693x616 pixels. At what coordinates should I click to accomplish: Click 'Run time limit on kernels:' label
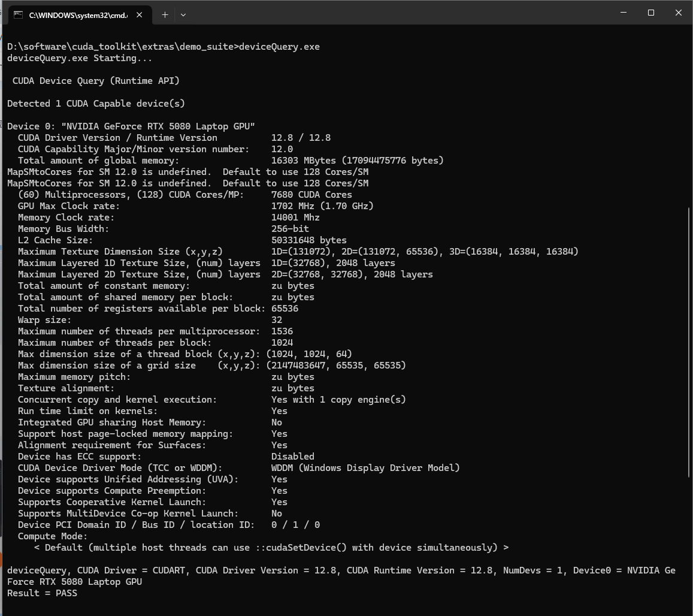tap(87, 411)
